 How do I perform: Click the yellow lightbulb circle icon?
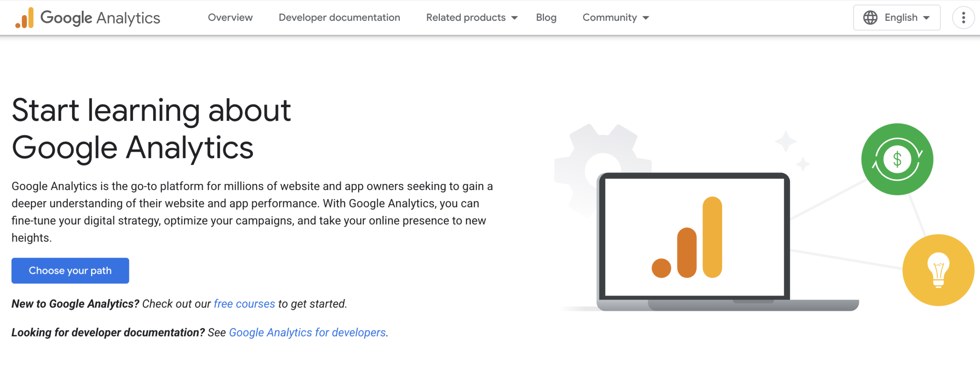(938, 270)
